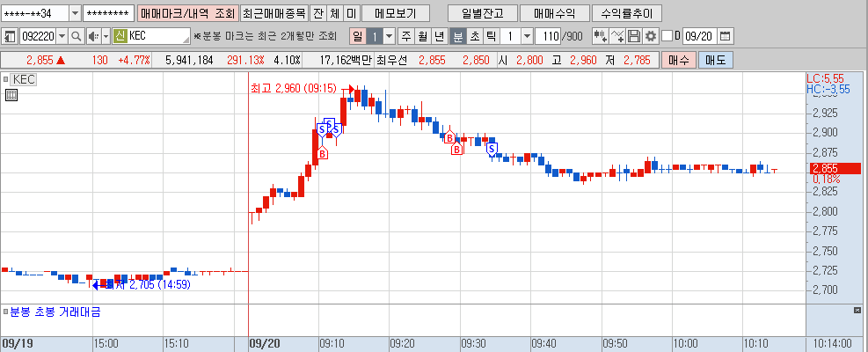Image resolution: width=868 pixels, height=352 pixels.
Task: Select 틱 tick chart mode
Action: [491, 37]
